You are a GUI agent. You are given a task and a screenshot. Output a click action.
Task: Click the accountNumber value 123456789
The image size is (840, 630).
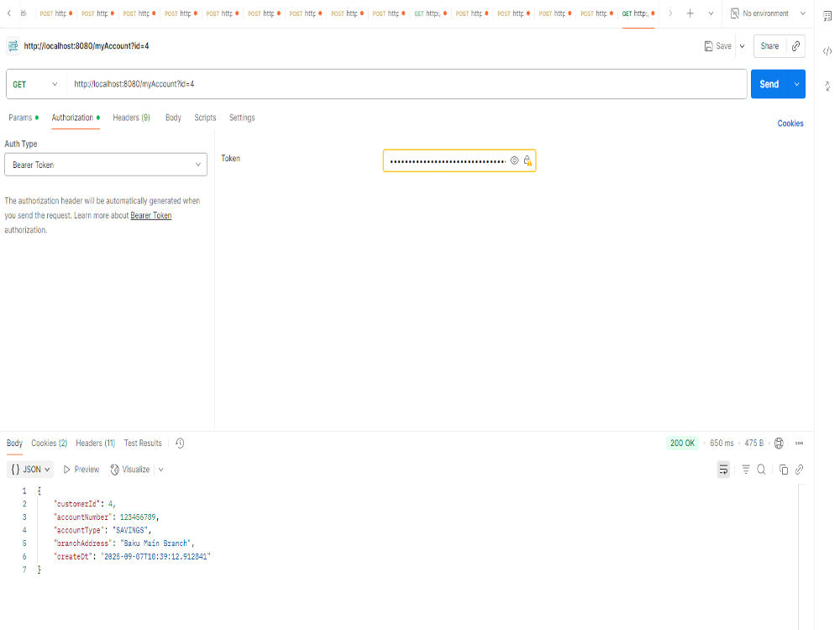[138, 517]
